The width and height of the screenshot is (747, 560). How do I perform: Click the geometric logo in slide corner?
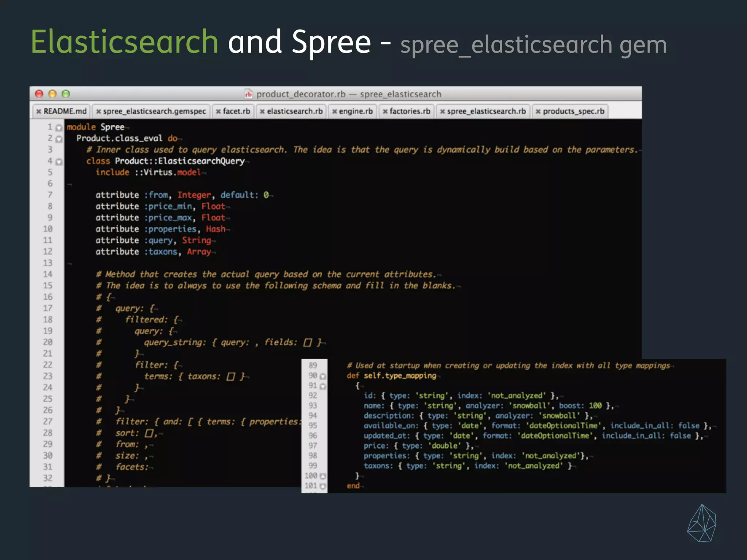[701, 524]
